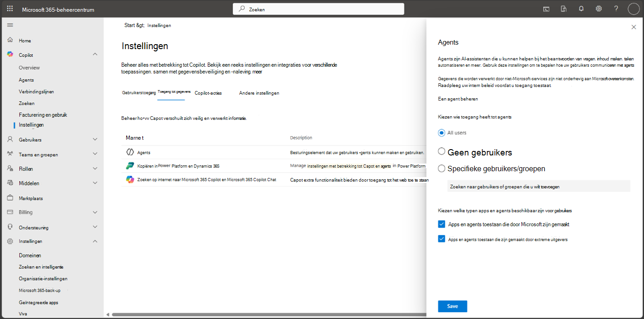Open the help question mark icon

(616, 9)
